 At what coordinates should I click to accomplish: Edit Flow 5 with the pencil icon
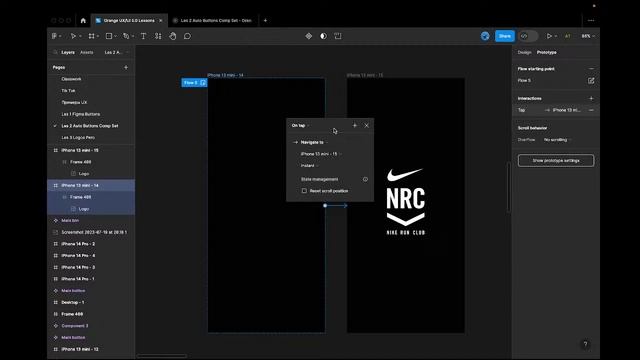pyautogui.click(x=591, y=81)
